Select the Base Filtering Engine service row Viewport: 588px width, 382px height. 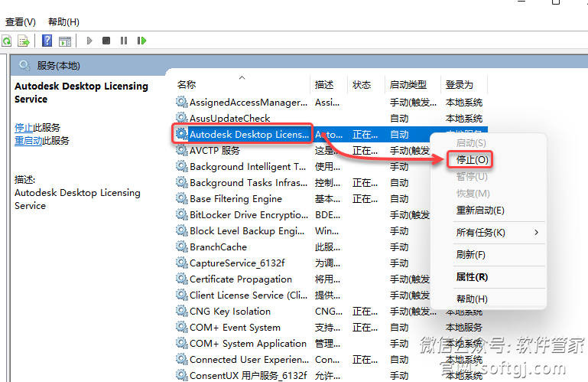click(236, 199)
